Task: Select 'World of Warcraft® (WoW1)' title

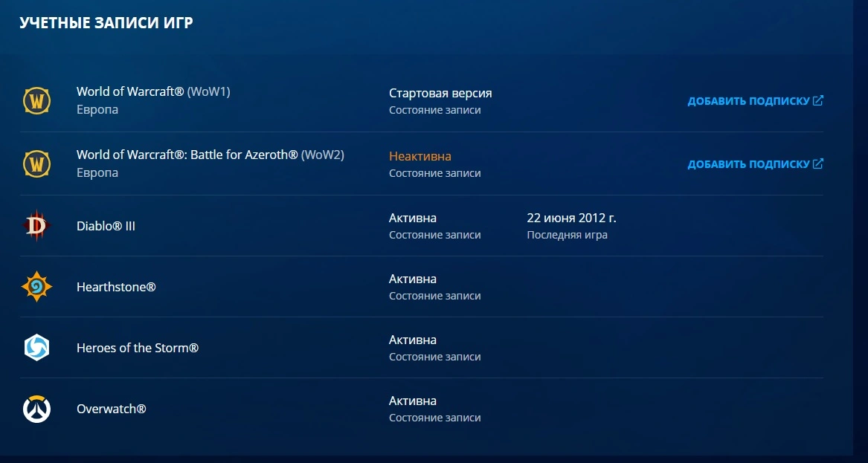Action: [153, 92]
